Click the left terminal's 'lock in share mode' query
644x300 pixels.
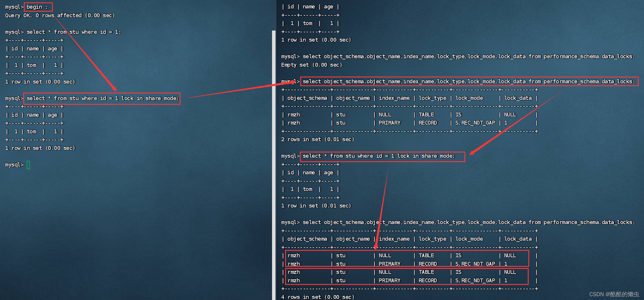pyautogui.click(x=103, y=98)
